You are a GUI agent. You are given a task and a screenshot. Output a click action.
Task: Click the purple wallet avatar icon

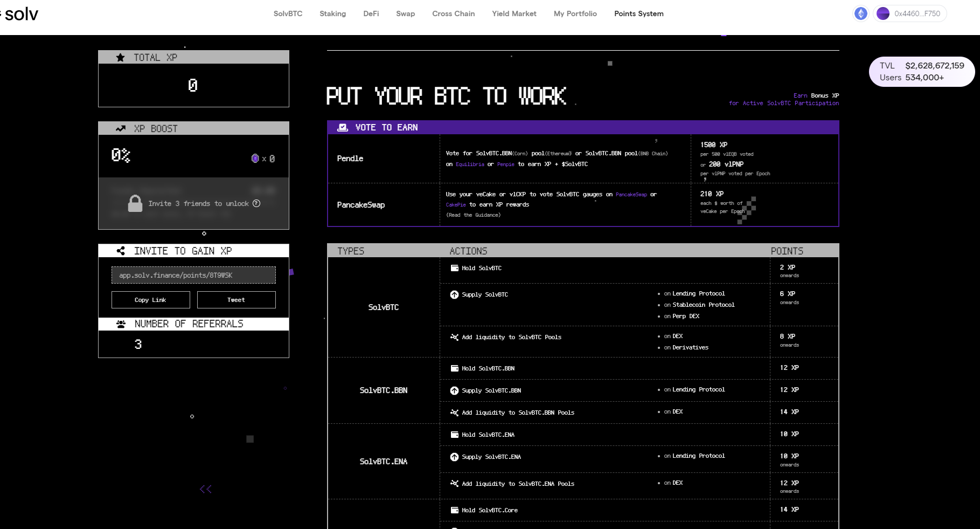(x=882, y=13)
